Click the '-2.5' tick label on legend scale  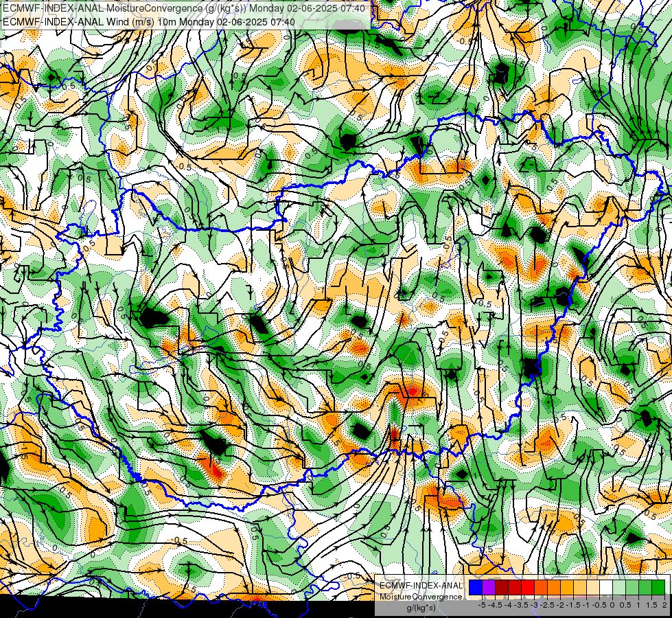pos(548,605)
